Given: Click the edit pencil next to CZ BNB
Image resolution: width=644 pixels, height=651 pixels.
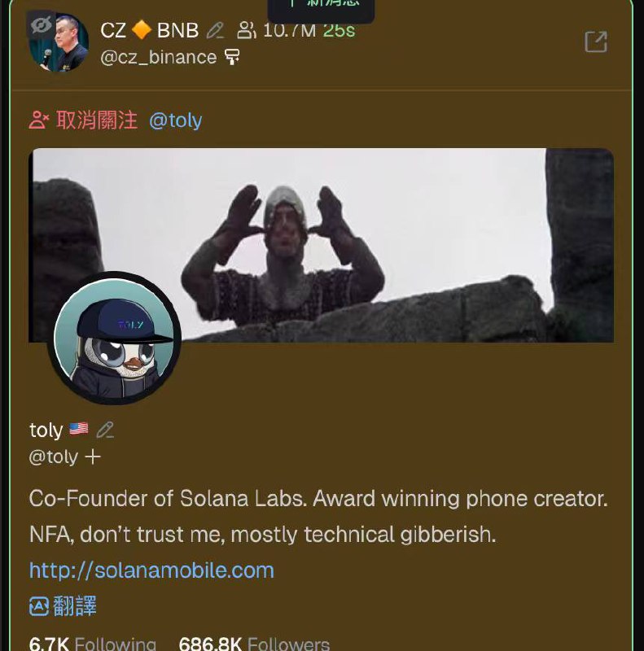Looking at the screenshot, I should click(215, 30).
